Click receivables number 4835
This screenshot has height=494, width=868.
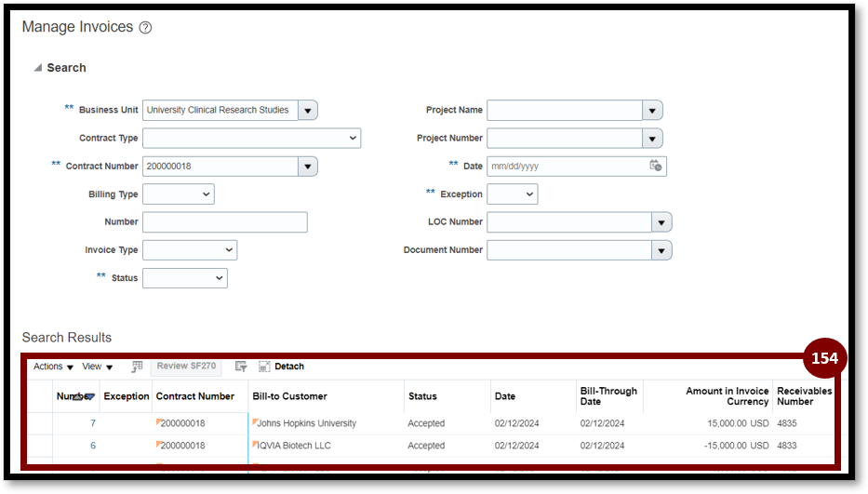coord(787,423)
